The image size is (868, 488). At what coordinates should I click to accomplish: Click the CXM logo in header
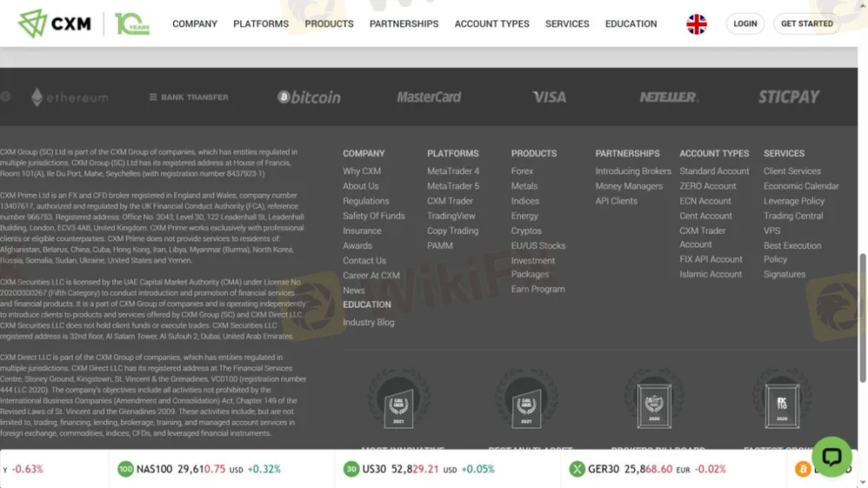[x=54, y=23]
